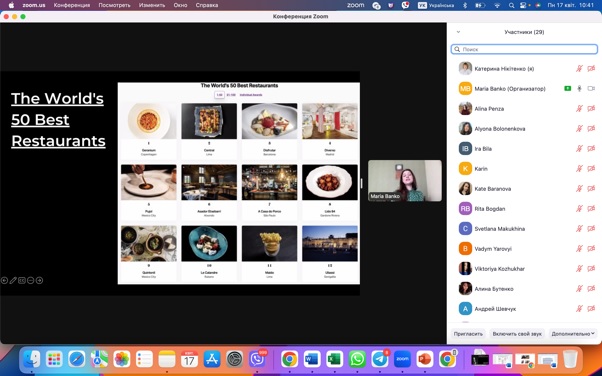This screenshot has width=602, height=376.
Task: Open Viber status icon in menu bar
Action: tap(405, 5)
